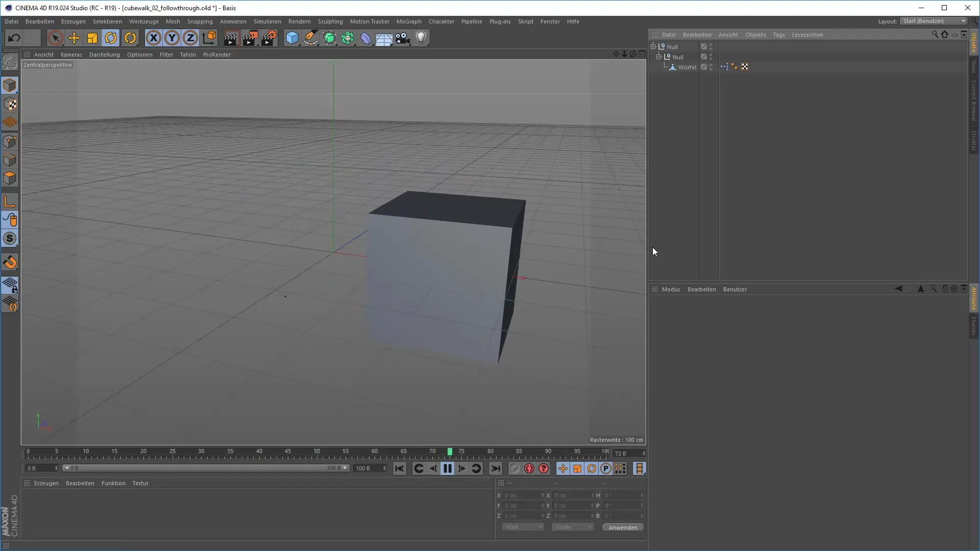Viewport: 980px width, 551px height.
Task: Open render settings icon
Action: (269, 38)
